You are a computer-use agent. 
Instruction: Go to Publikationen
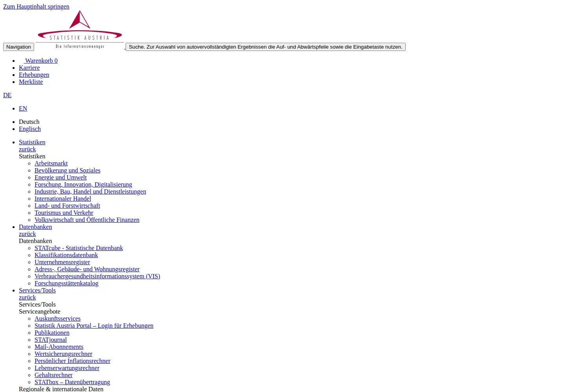point(52,333)
